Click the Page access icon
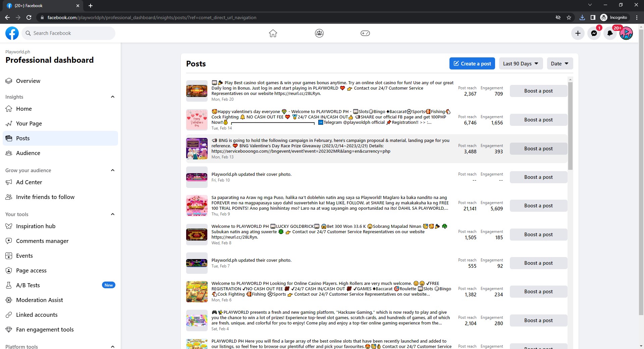Image resolution: width=644 pixels, height=349 pixels. pos(9,270)
